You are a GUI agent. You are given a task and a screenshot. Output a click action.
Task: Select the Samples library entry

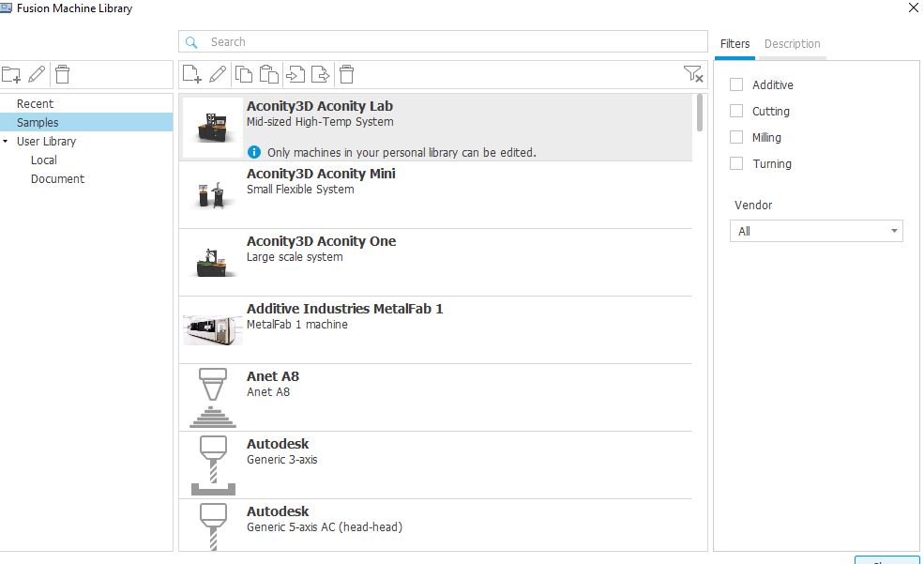(38, 122)
